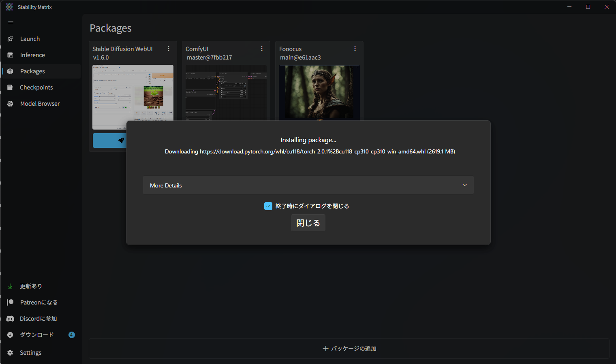Click the Checkpoints icon in sidebar

(10, 87)
